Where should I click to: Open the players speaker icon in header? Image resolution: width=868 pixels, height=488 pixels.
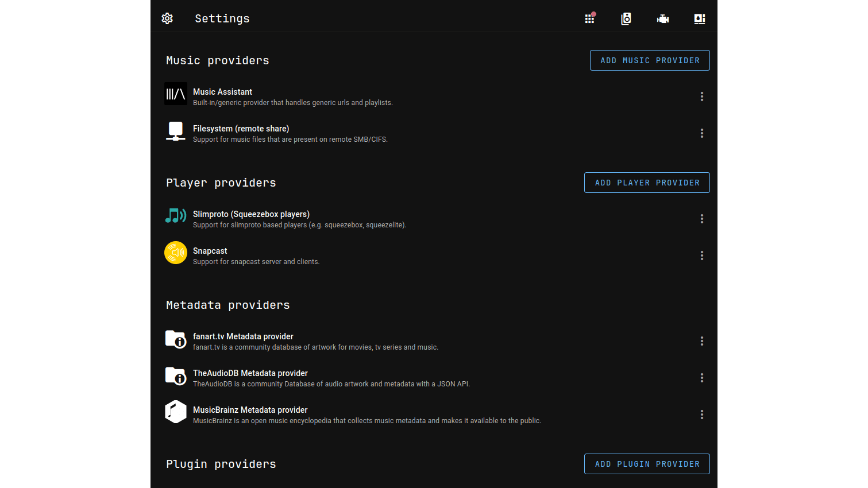(x=626, y=18)
